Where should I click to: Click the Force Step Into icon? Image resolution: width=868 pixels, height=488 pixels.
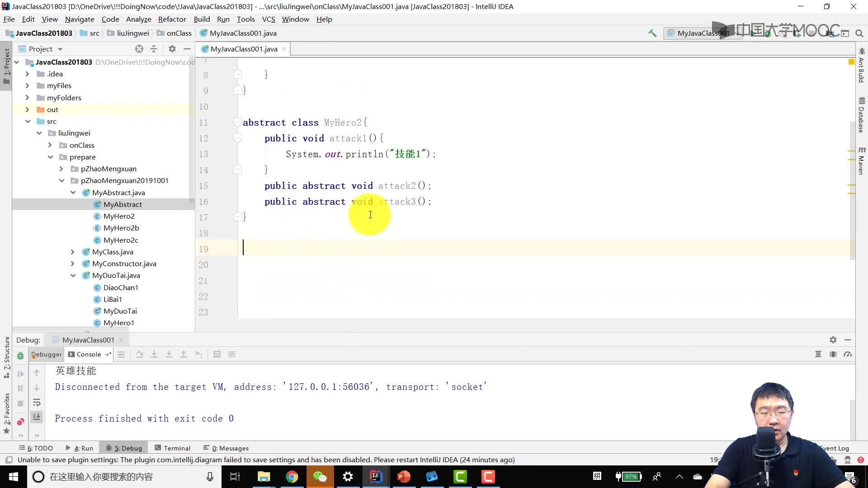click(x=169, y=355)
